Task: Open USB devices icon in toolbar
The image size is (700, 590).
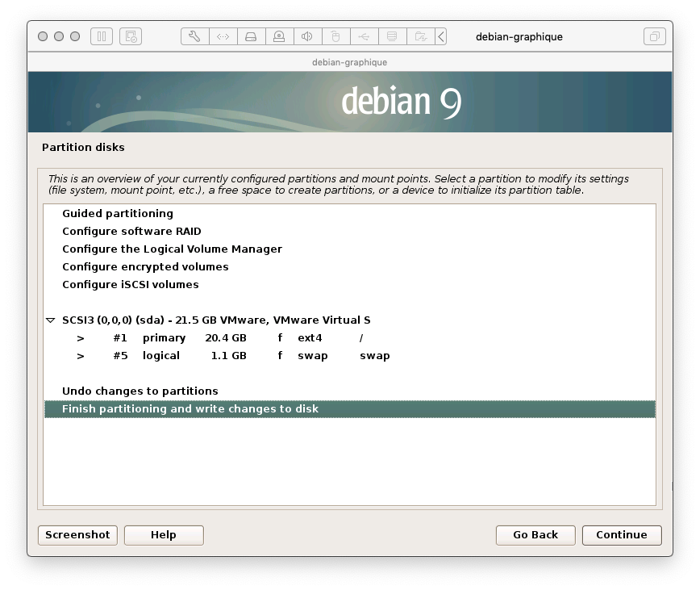Action: (364, 36)
